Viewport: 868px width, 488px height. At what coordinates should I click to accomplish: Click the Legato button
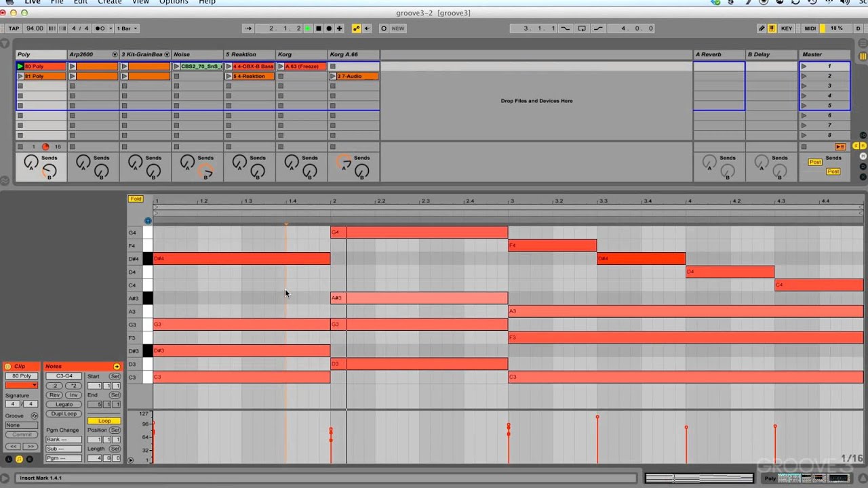(64, 405)
